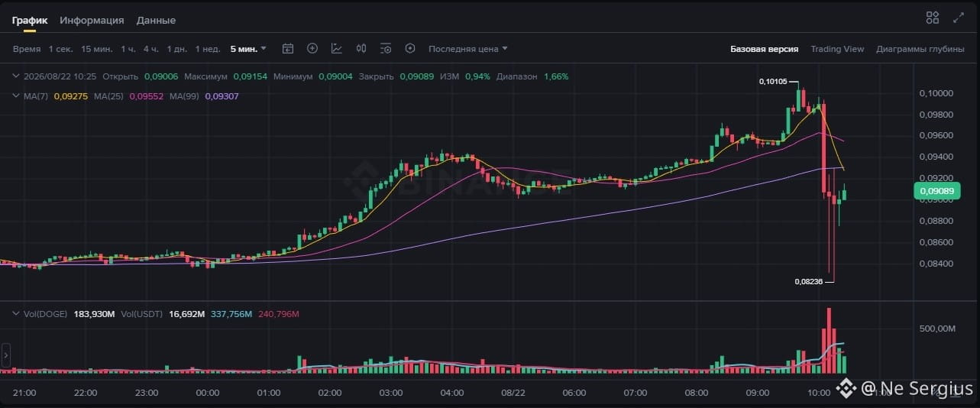The height and width of the screenshot is (408, 980).
Task: Select Базовая версия chart mode
Action: [x=764, y=49]
